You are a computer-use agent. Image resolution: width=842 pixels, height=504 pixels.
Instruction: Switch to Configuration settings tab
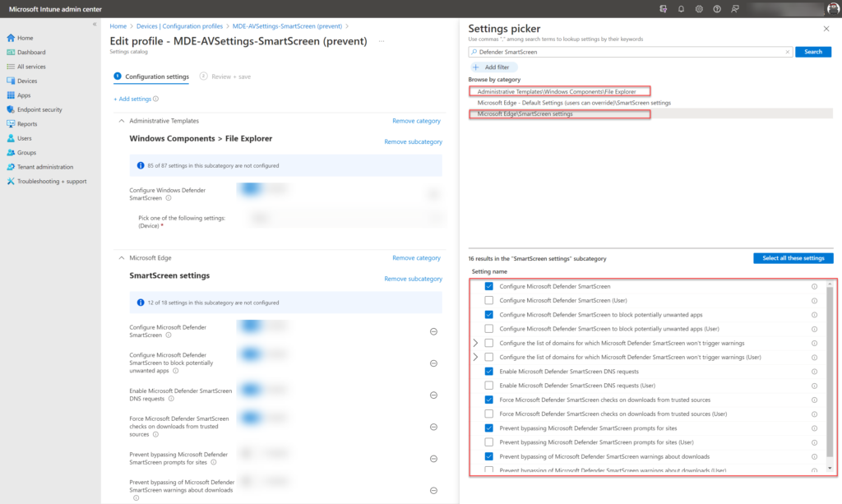pos(151,76)
